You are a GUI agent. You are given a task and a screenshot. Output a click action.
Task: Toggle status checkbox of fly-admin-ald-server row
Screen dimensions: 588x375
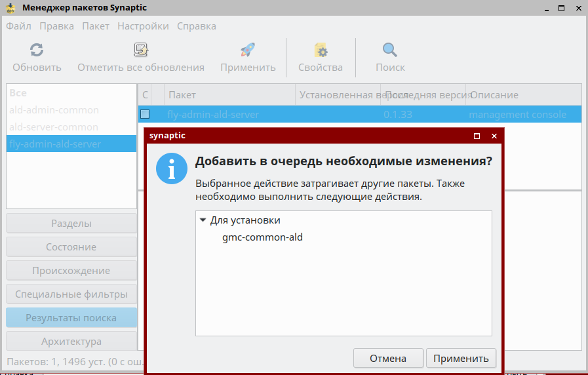coord(145,114)
